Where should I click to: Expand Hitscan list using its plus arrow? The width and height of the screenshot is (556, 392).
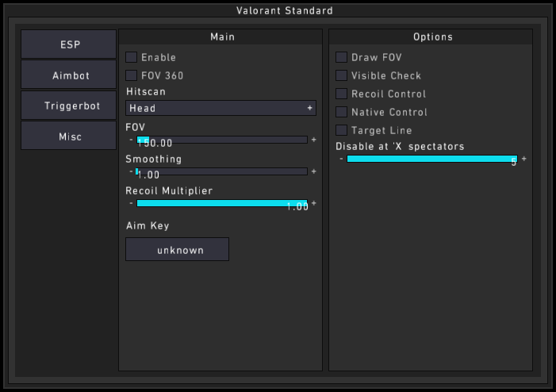point(310,108)
